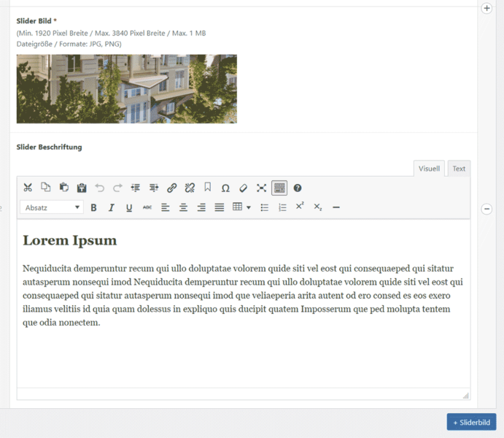Click the Slider Beschriftung label
504x438 pixels.
pyautogui.click(x=49, y=147)
